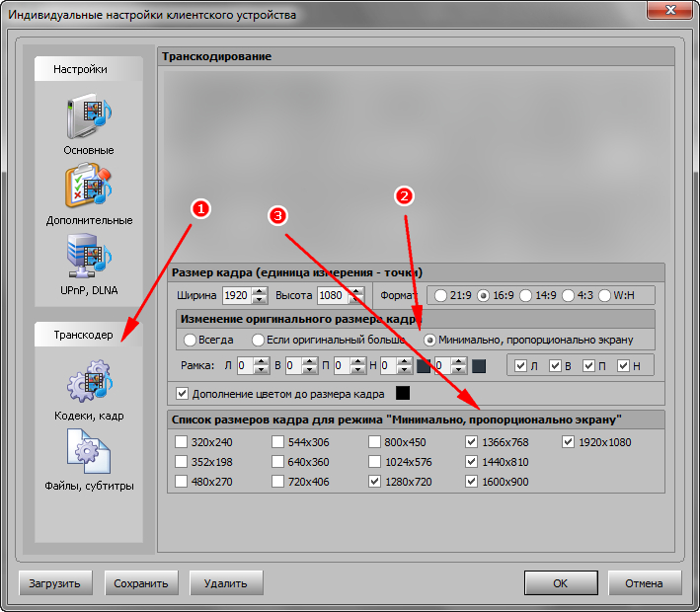This screenshot has height=612, width=700.
Task: Enable the 320x240 frame size checkbox
Action: [182, 442]
